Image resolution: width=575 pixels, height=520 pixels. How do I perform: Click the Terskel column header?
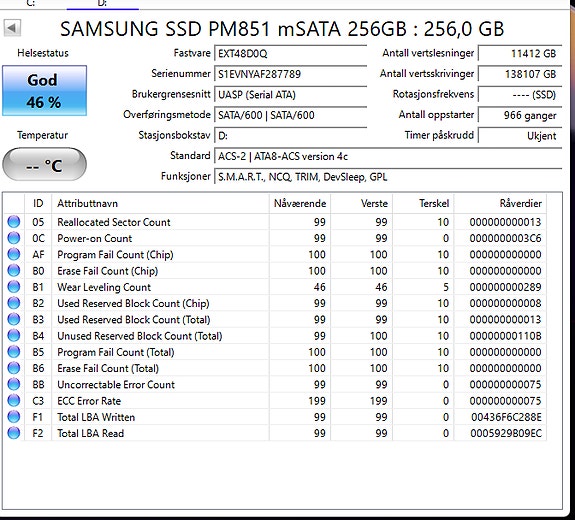coord(424,204)
